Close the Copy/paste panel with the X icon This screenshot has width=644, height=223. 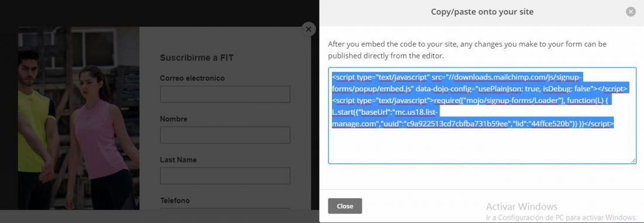coord(631,12)
